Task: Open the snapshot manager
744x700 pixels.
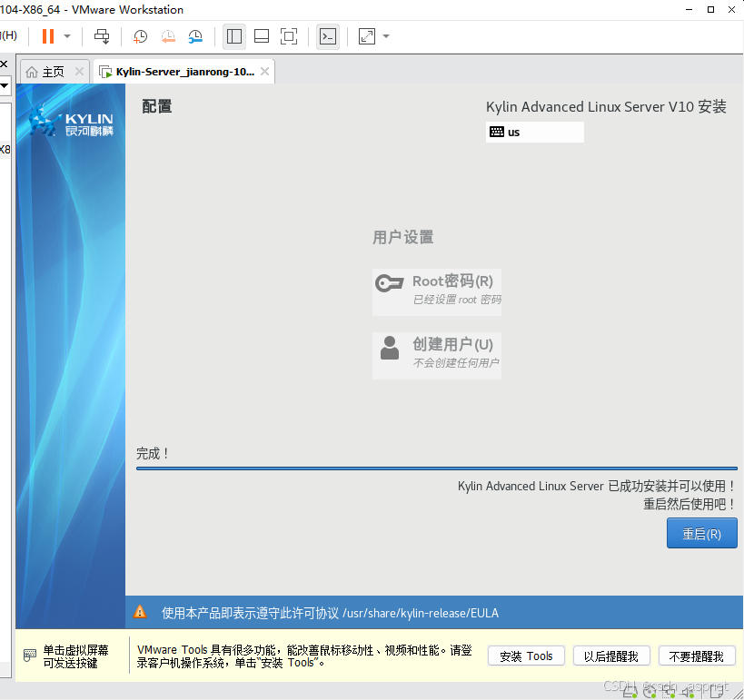Action: pos(195,36)
